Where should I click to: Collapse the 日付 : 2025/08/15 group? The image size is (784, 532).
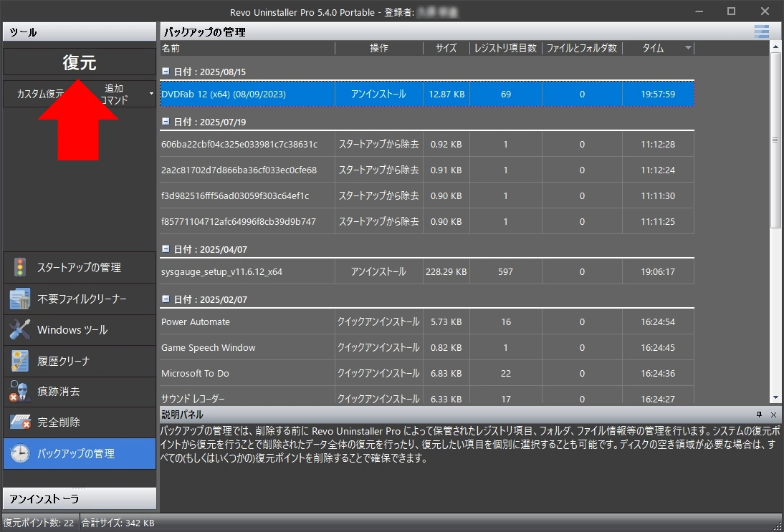pyautogui.click(x=166, y=72)
